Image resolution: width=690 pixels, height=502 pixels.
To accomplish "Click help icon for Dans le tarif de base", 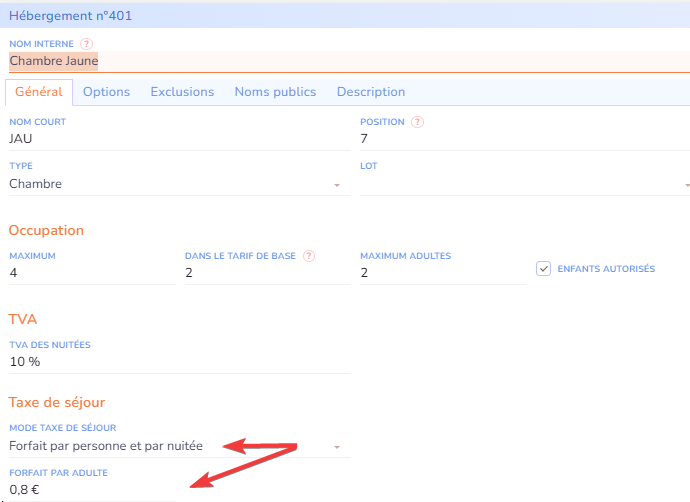I will [309, 256].
